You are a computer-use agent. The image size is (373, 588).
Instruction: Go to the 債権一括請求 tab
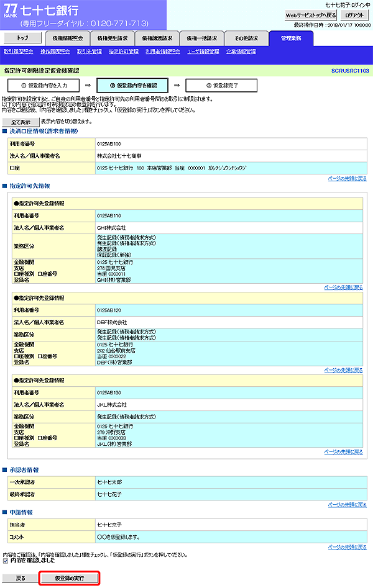(202, 38)
